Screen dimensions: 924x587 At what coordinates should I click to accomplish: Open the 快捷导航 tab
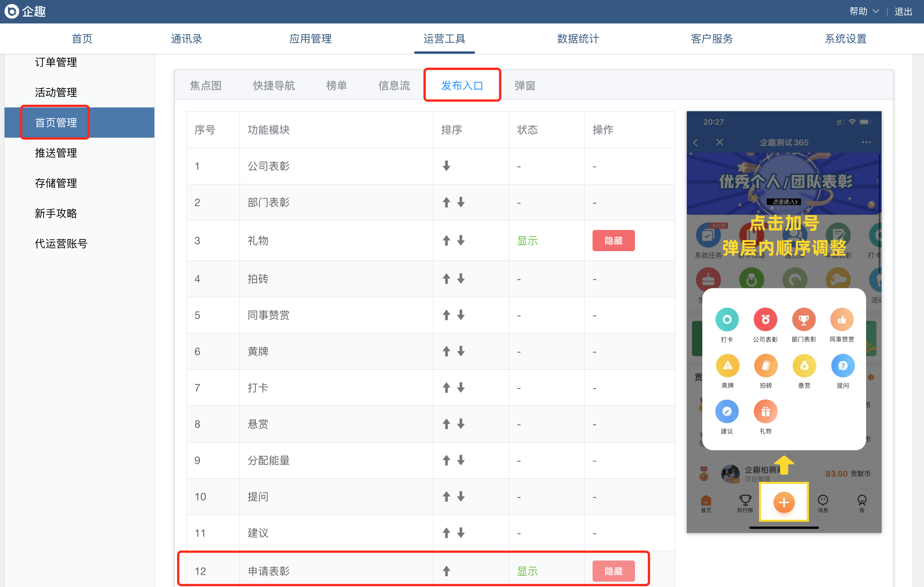(274, 85)
